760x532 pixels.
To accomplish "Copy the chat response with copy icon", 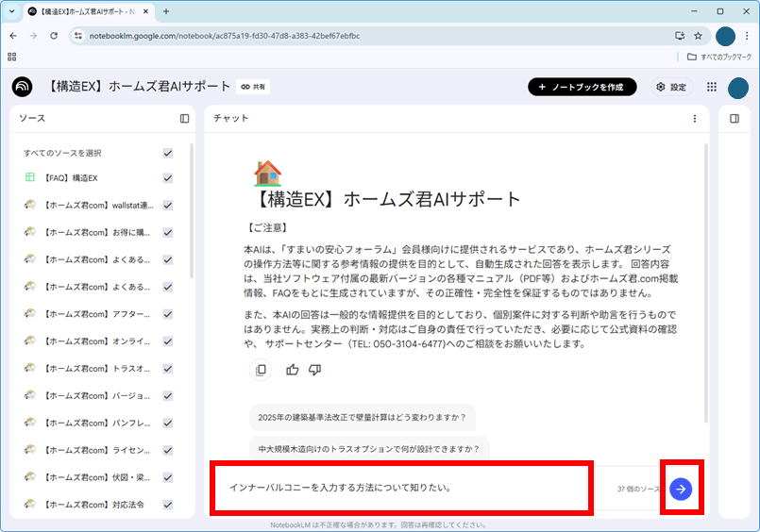I will pos(261,370).
